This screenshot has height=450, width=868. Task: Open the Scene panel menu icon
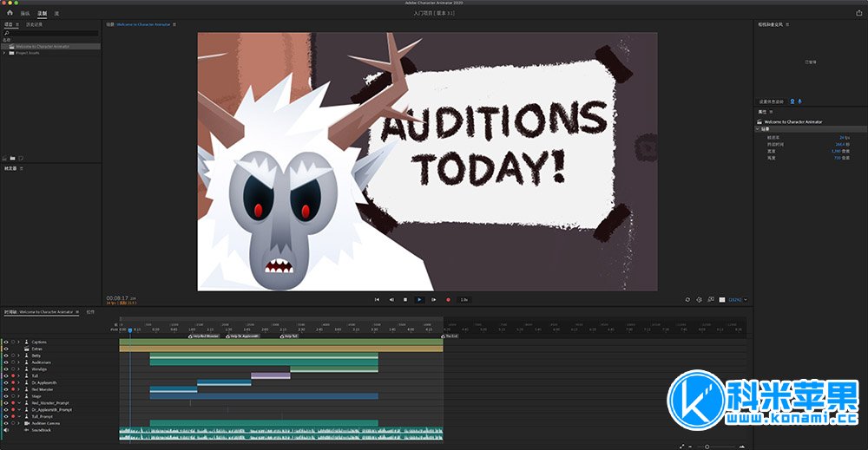pos(175,24)
